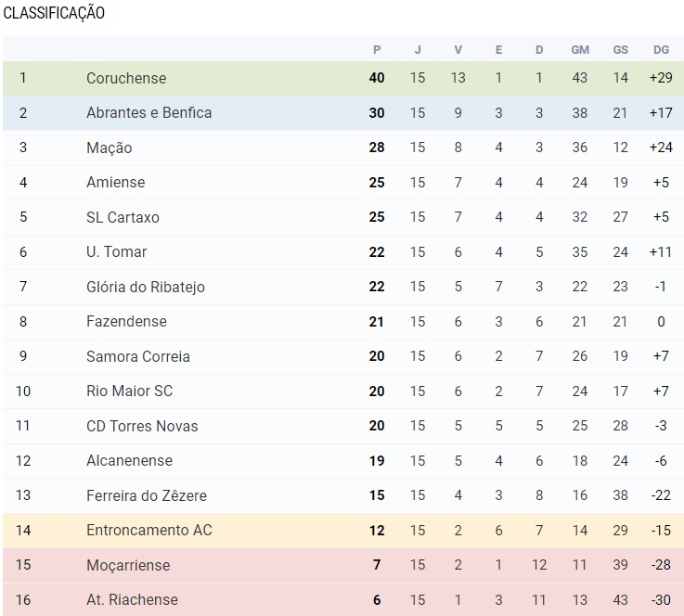Click Ferreira do Zêzere team name
The width and height of the screenshot is (684, 616).
point(146,495)
